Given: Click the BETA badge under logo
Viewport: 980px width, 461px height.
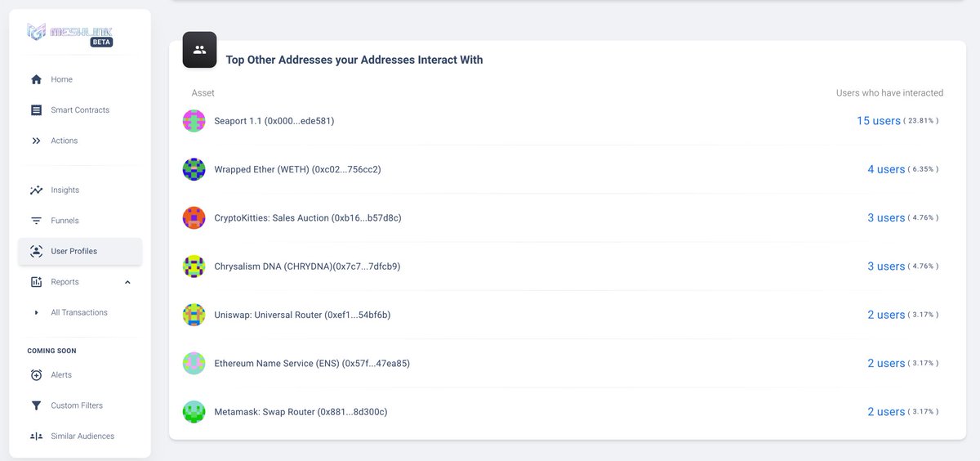Looking at the screenshot, I should click(x=102, y=42).
